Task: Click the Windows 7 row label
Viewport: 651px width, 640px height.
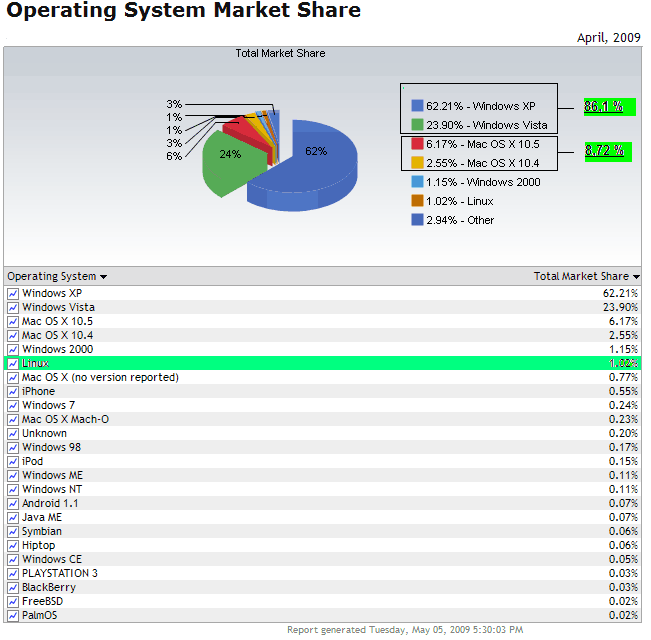Action: click(x=49, y=405)
